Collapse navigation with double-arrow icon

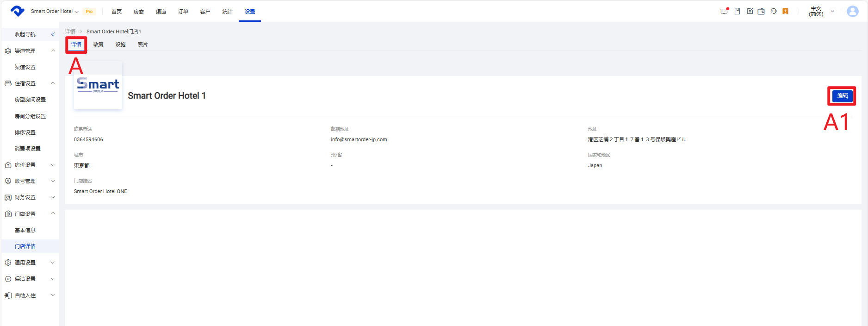(53, 34)
